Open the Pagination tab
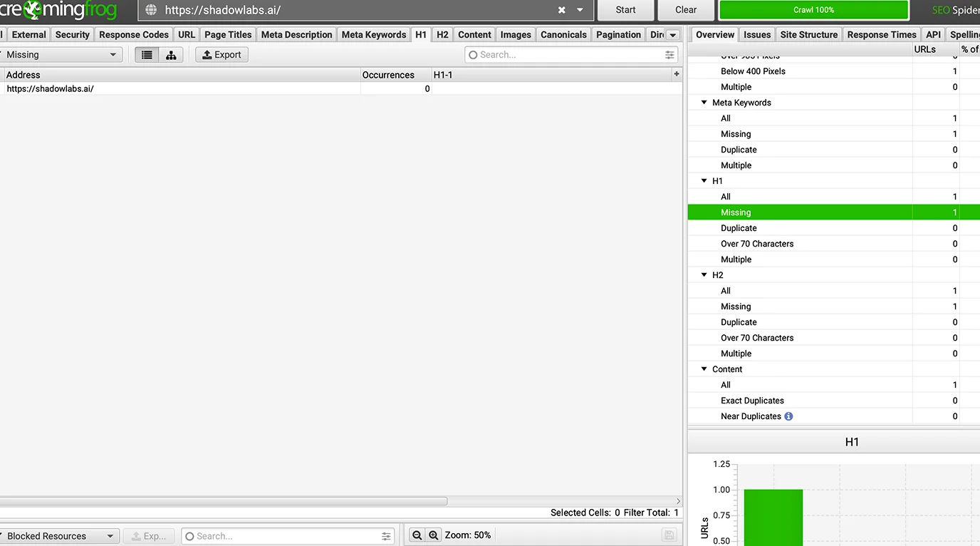980x546 pixels. pos(618,35)
